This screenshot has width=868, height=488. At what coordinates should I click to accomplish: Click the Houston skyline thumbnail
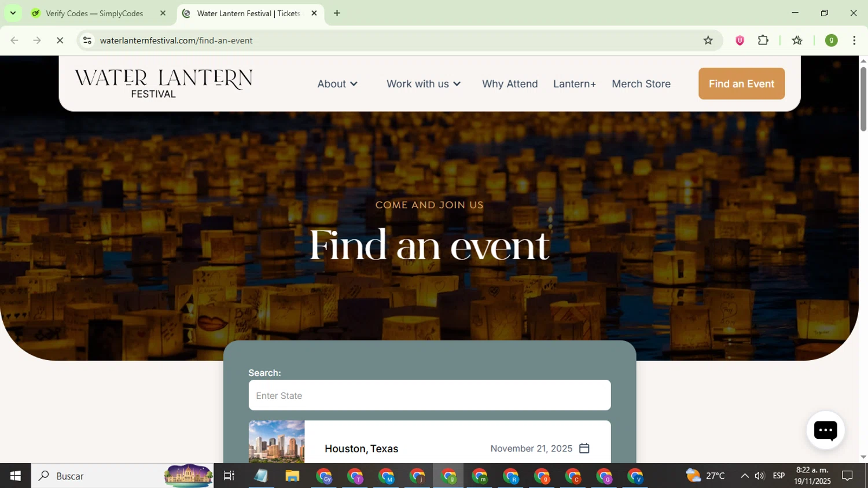(277, 442)
